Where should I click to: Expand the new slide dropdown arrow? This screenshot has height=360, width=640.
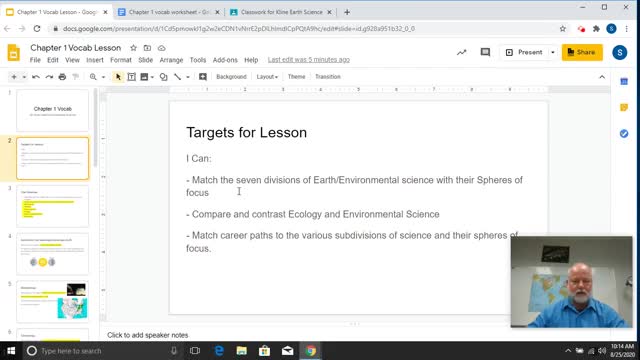24,77
